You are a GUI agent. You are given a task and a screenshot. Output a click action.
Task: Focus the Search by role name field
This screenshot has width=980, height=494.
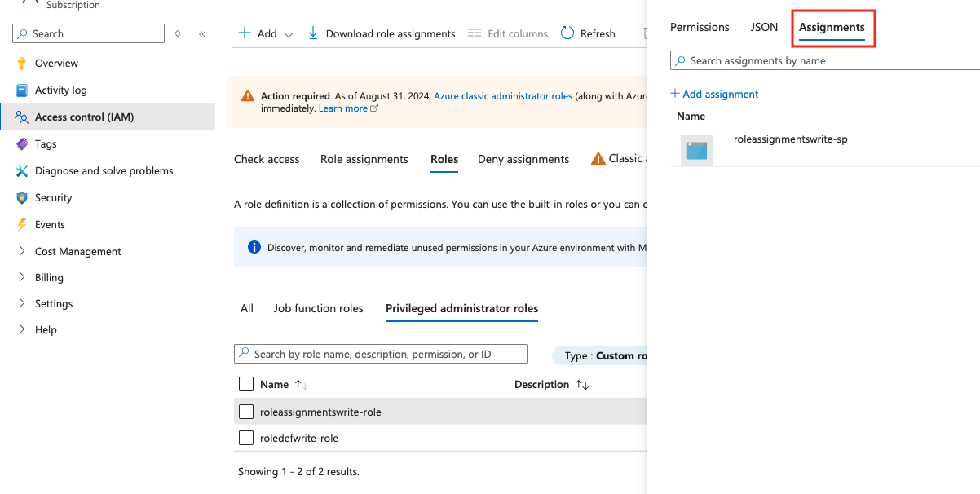coord(381,354)
